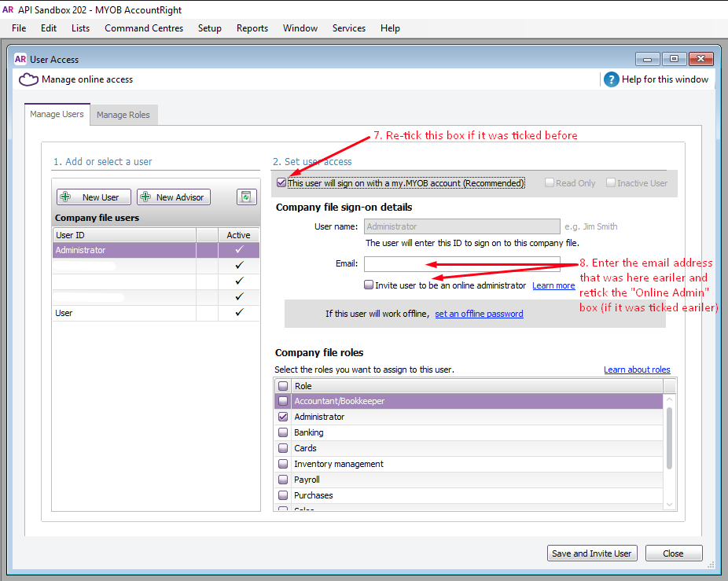Tick the Inventory management role checkbox
The height and width of the screenshot is (581, 728).
click(x=283, y=464)
